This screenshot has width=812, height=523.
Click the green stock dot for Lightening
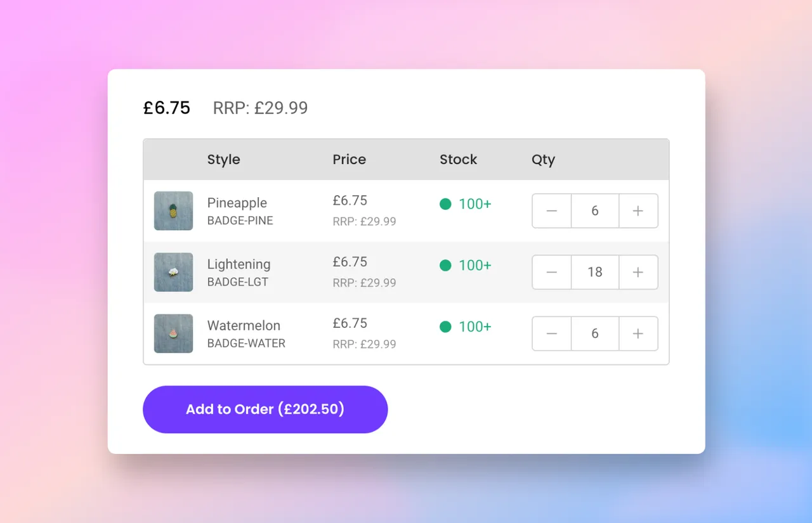(446, 265)
